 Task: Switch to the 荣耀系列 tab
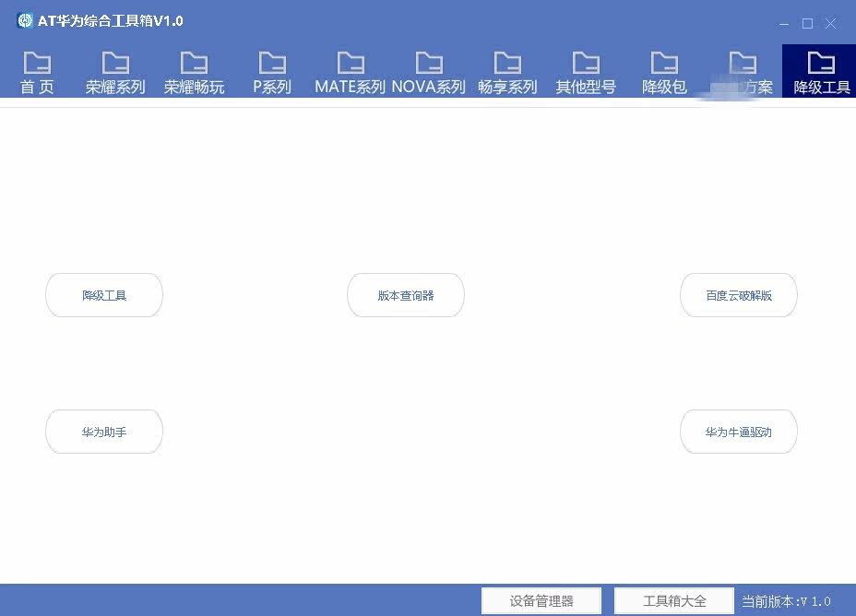click(115, 72)
